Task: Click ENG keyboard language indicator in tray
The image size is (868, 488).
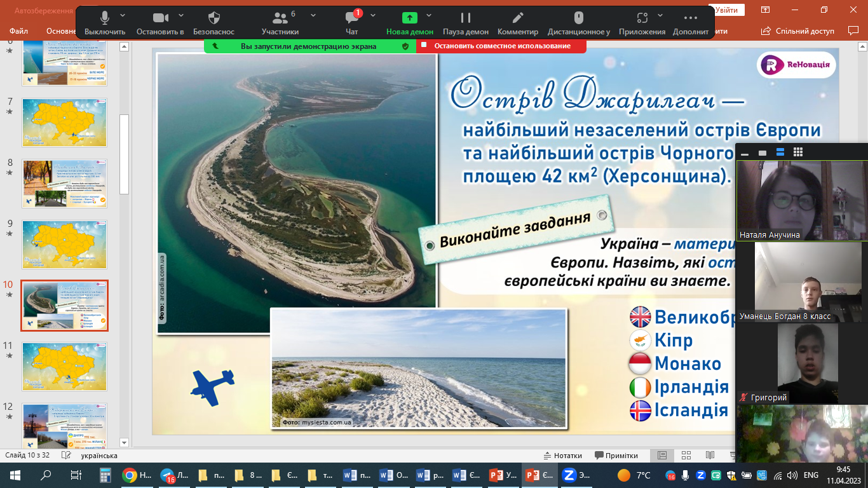Action: (811, 475)
